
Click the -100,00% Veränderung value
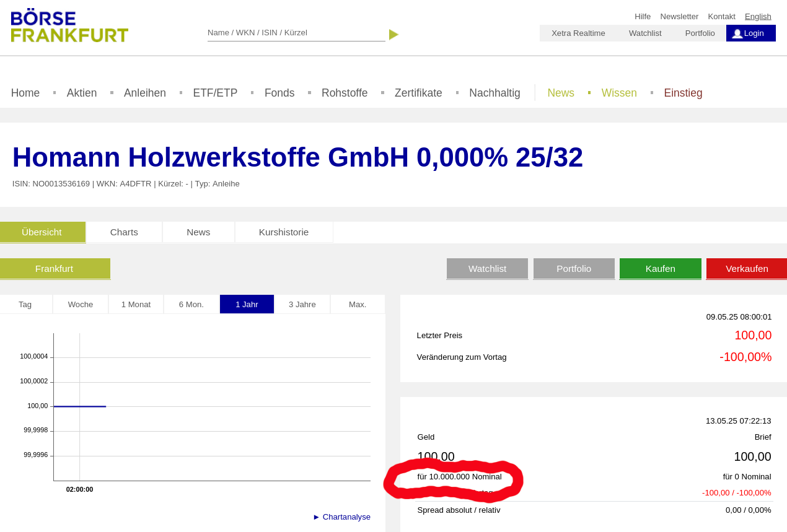tap(745, 357)
